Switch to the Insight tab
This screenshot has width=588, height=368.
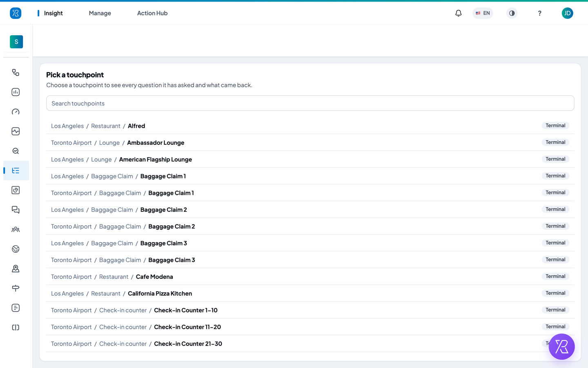tap(53, 13)
